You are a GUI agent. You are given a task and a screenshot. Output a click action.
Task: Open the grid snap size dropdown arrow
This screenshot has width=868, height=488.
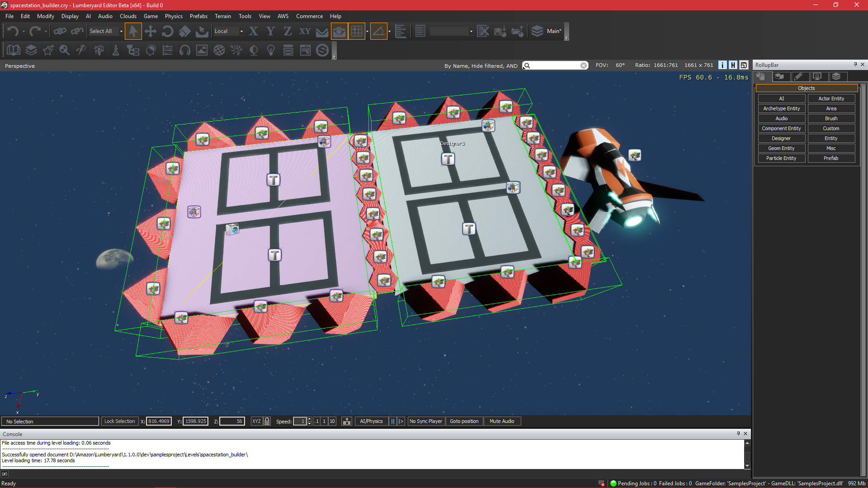pos(367,31)
